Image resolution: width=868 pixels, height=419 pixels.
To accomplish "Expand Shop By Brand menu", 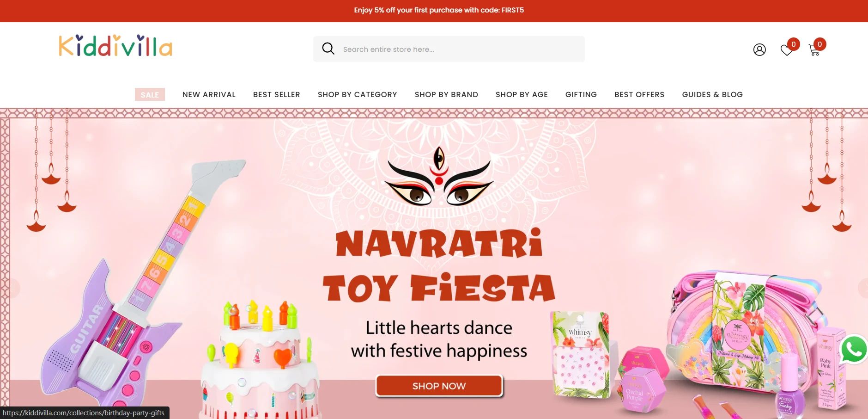I will pos(446,94).
